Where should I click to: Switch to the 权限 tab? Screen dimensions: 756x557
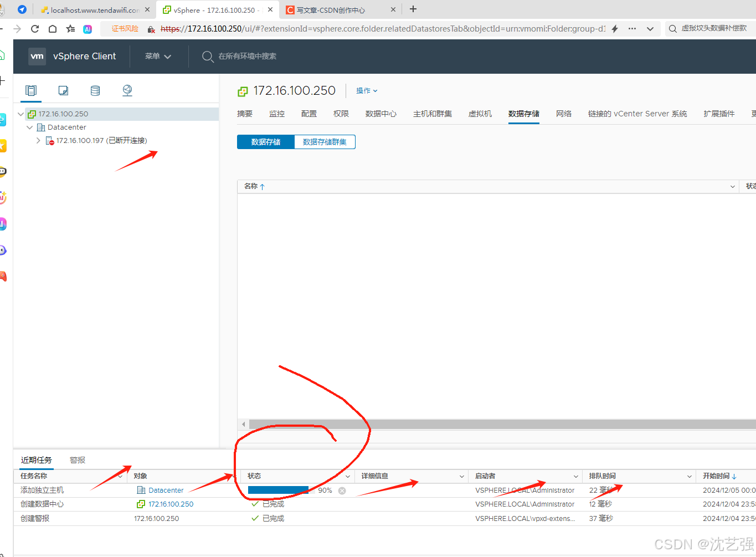click(341, 114)
